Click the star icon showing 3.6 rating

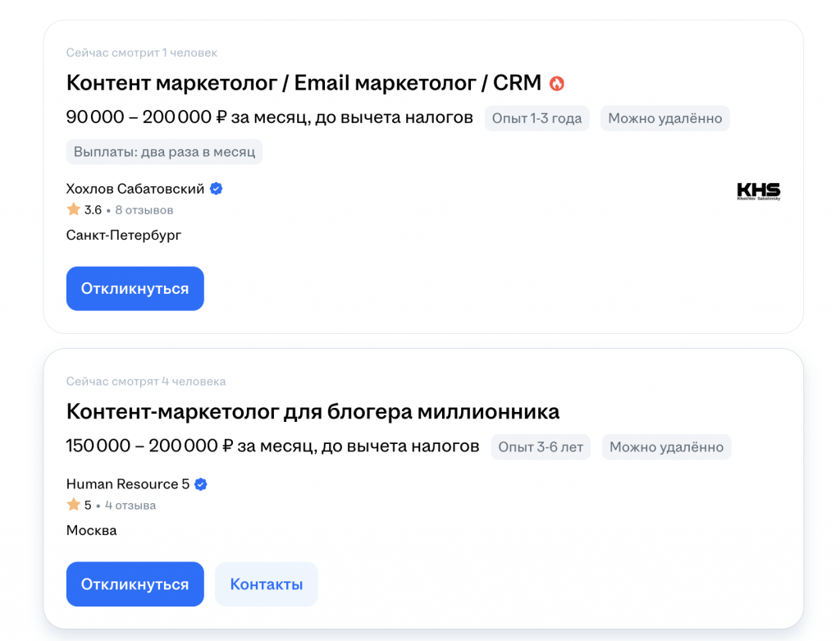coord(72,209)
